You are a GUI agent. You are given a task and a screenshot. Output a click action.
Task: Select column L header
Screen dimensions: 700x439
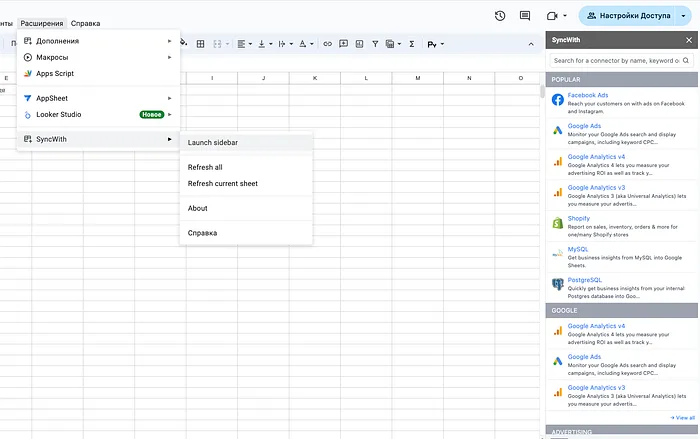pos(366,78)
